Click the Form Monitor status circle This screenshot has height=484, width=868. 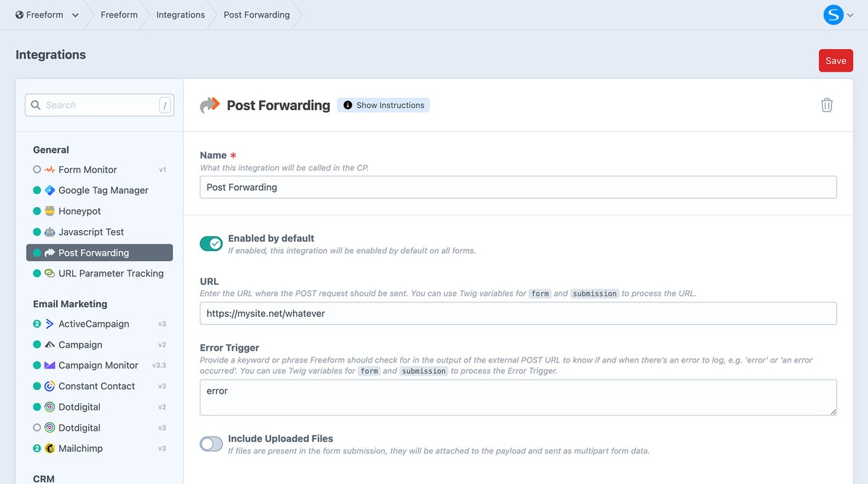coord(36,169)
